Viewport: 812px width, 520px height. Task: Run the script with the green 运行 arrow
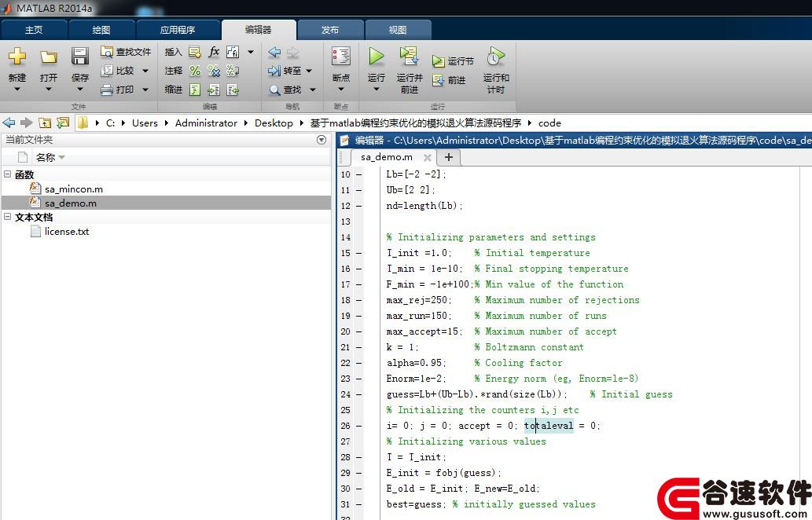pos(376,56)
